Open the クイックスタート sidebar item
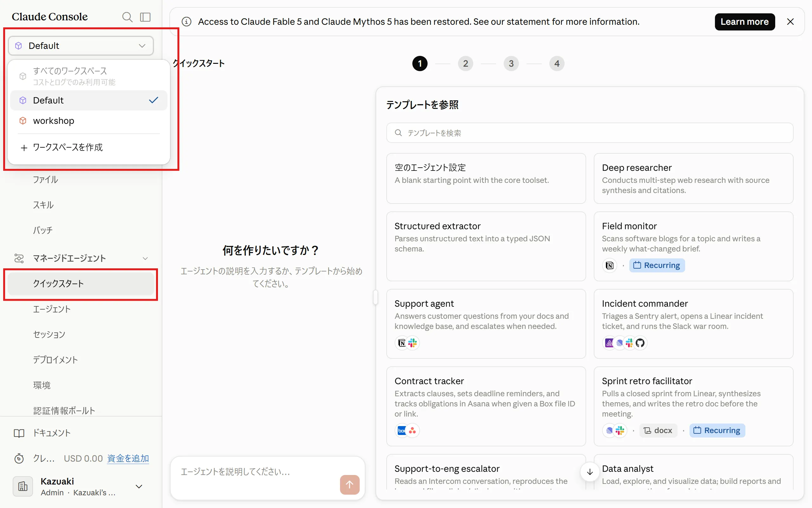The height and width of the screenshot is (508, 812). pos(81,284)
